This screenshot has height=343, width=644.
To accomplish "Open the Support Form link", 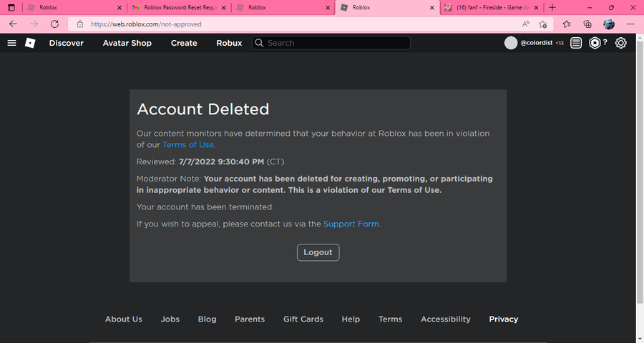I will [x=351, y=224].
